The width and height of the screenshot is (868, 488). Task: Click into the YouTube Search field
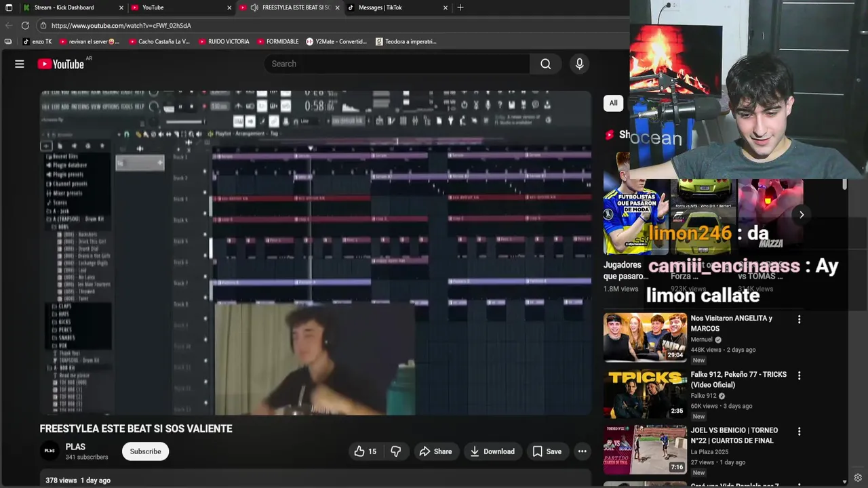(397, 64)
